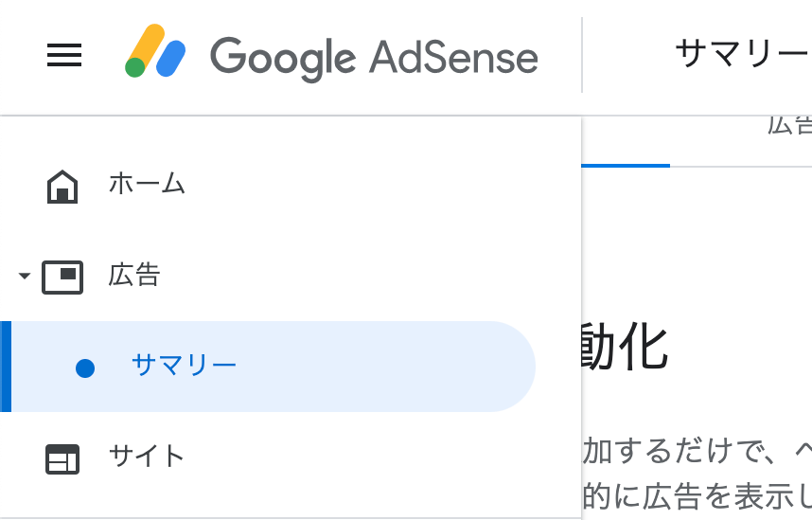Click the blue selection bar left of サマリー
The height and width of the screenshot is (520, 812).
point(6,367)
